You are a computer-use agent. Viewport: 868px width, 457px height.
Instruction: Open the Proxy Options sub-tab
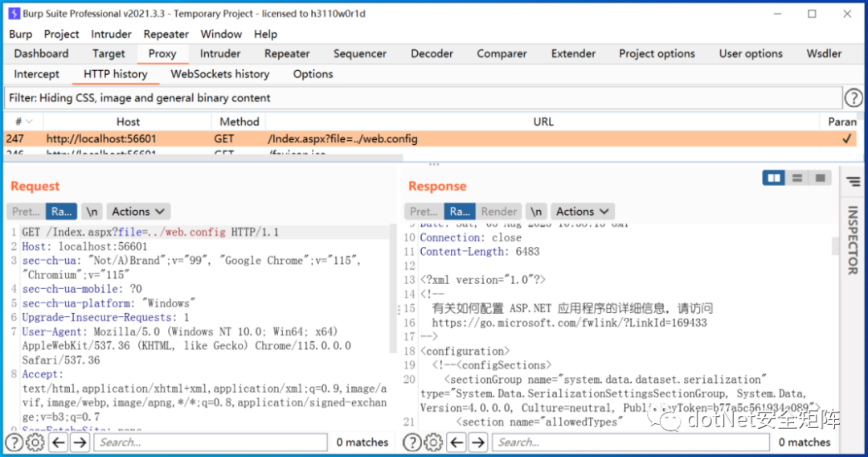[x=313, y=74]
